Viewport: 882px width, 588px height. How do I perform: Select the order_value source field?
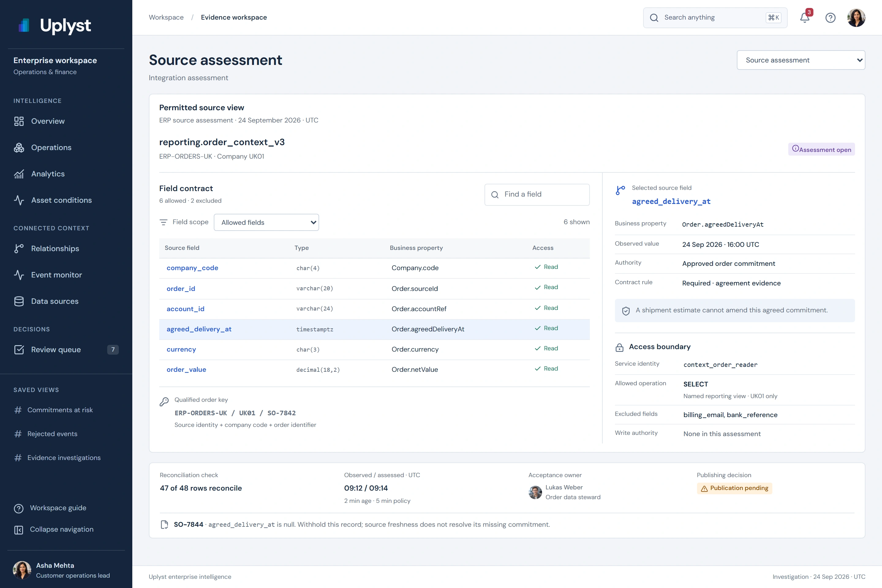click(187, 370)
